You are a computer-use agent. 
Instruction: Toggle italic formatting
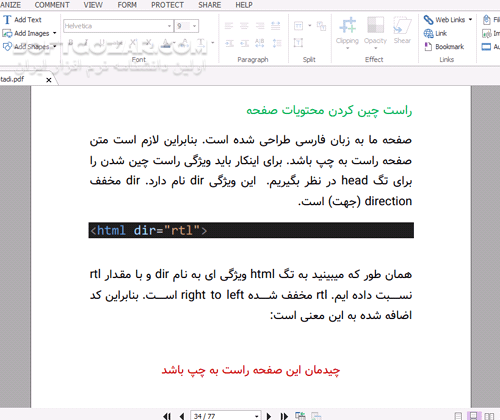point(86,43)
